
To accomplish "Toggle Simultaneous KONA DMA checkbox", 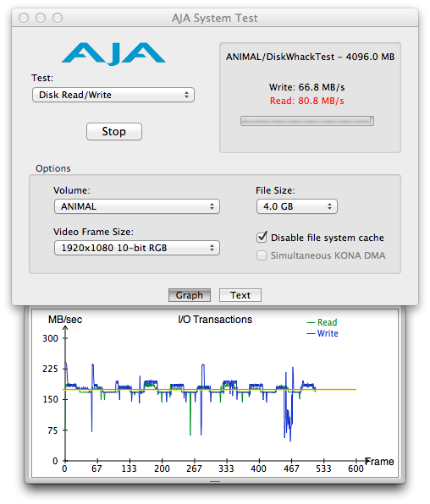I will click(262, 255).
